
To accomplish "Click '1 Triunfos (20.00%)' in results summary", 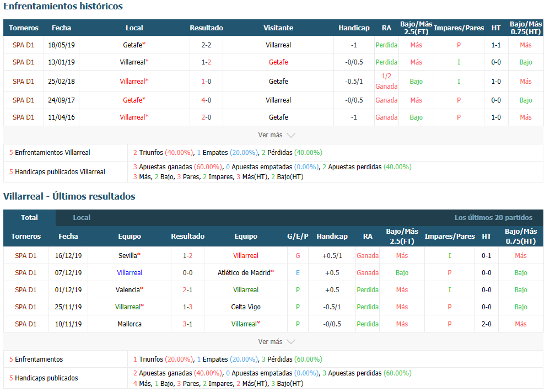I will (163, 359).
